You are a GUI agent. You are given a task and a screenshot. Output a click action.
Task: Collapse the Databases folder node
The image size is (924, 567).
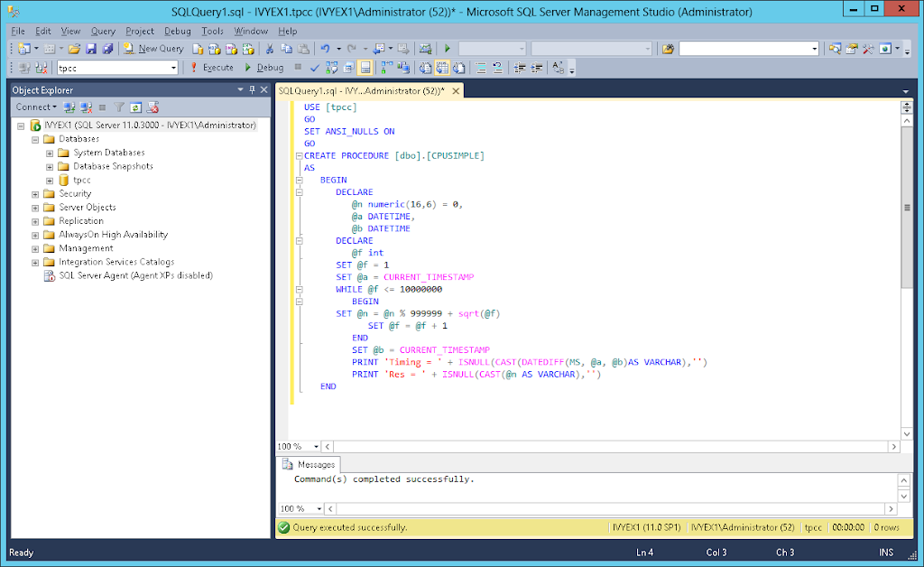(35, 140)
